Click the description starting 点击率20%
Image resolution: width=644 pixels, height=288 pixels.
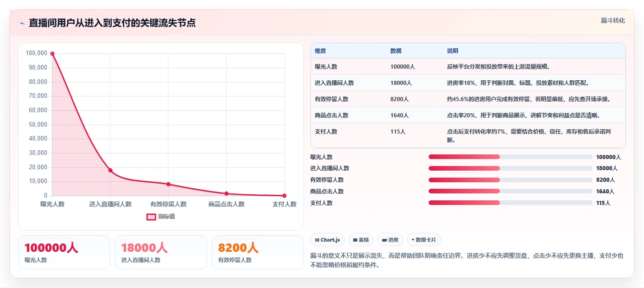pos(524,115)
